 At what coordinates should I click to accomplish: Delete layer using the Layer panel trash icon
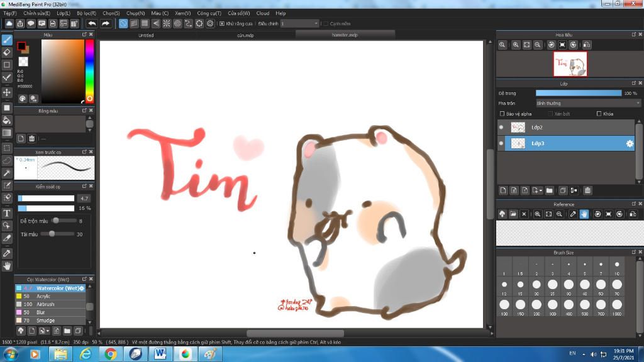click(588, 190)
